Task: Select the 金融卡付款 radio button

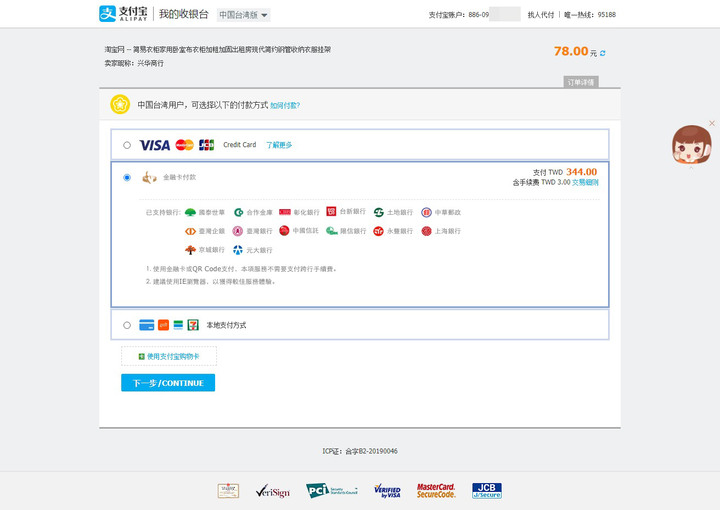Action: pos(127,178)
